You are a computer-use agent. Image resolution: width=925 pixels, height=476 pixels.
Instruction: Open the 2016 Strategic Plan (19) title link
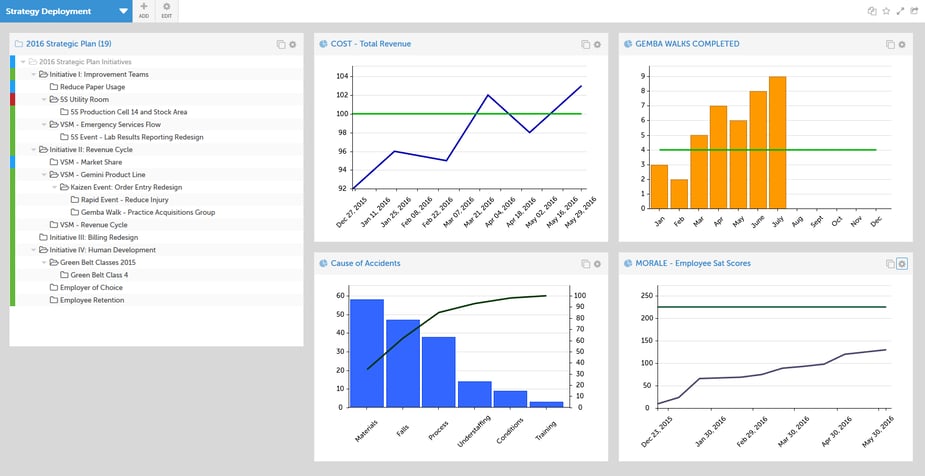[68, 44]
